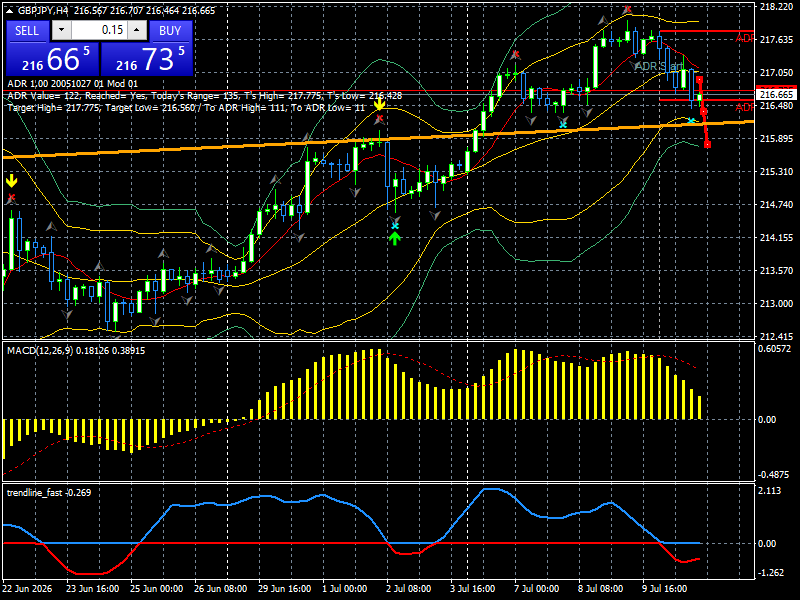The height and width of the screenshot is (600, 800).
Task: Click the ADR Value= 122 info line
Action: coord(205,96)
